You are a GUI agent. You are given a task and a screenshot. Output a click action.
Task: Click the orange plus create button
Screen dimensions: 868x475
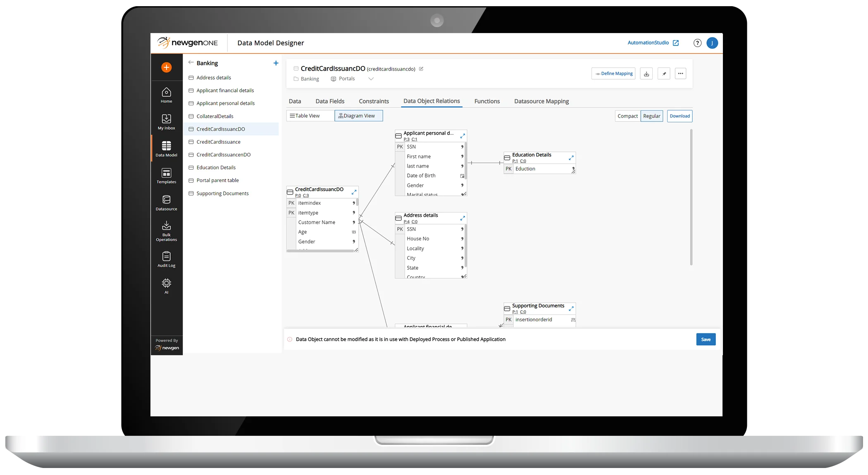pyautogui.click(x=166, y=67)
